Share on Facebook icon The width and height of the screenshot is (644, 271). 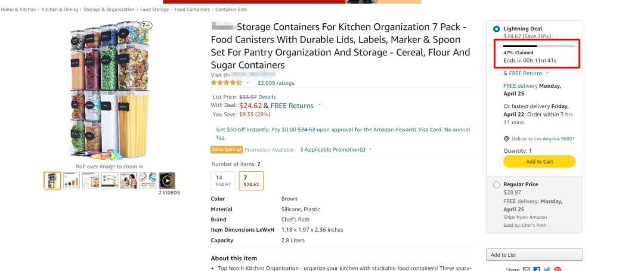click(537, 269)
